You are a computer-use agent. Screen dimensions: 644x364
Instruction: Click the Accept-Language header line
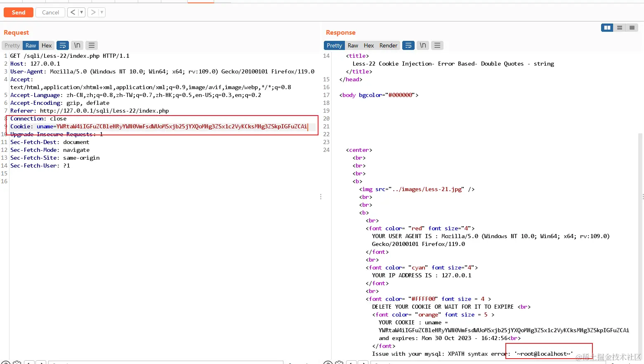tap(136, 95)
